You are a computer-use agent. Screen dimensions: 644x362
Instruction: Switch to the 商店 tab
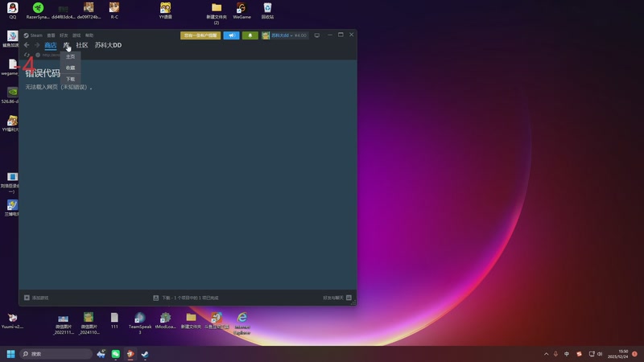(51, 45)
